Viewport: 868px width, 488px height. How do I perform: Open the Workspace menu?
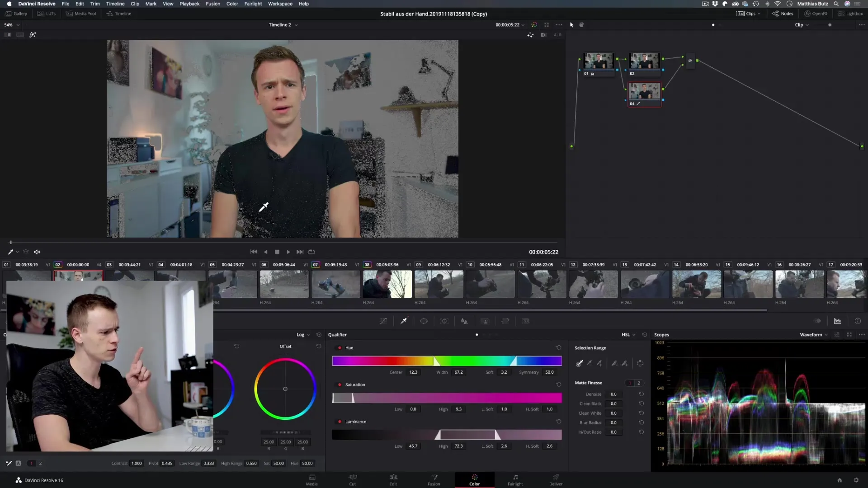[280, 4]
